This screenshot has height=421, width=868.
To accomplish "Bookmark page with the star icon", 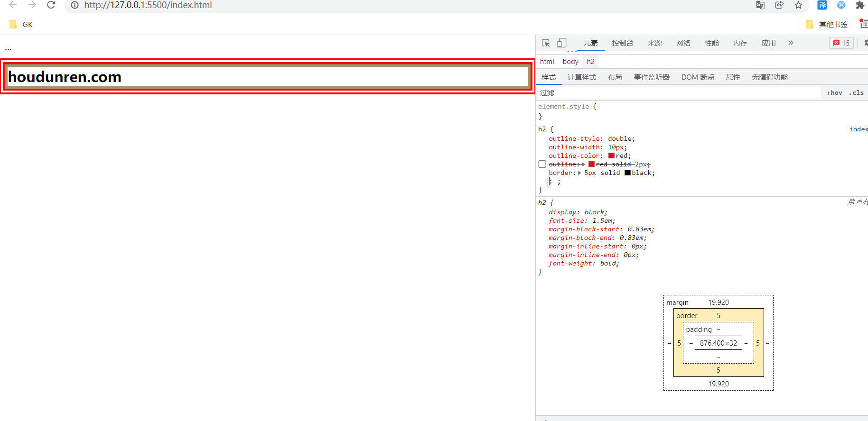I will 798,5.
